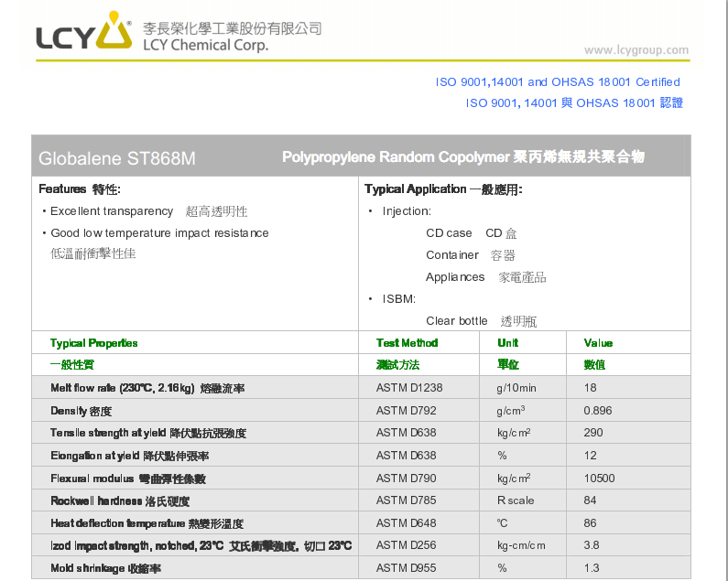Click the Appliances 家電產品 entry

(x=485, y=277)
